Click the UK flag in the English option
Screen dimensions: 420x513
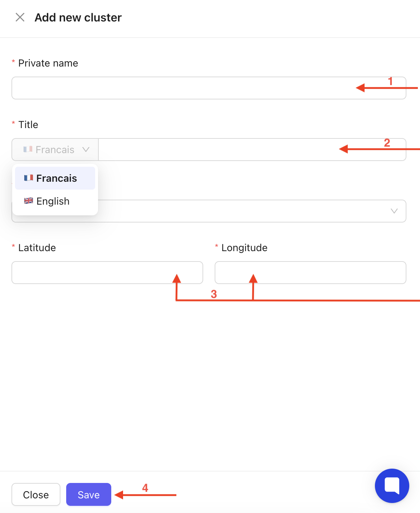[x=29, y=201]
